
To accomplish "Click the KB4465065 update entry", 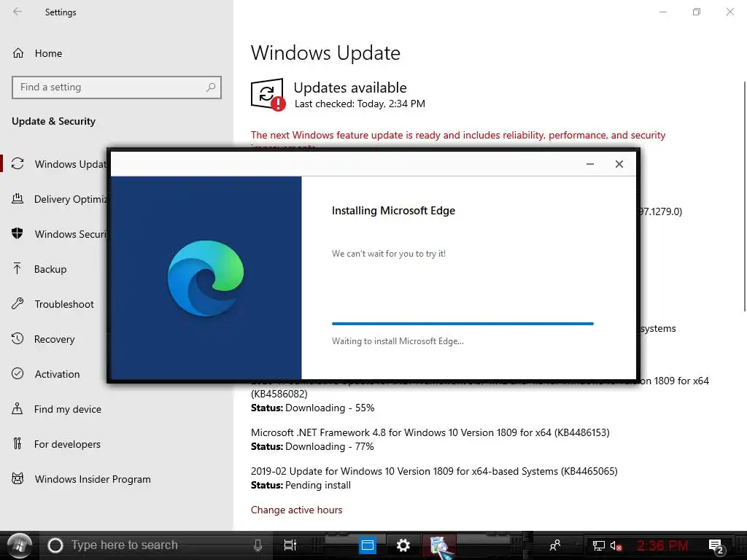I will pyautogui.click(x=434, y=472).
